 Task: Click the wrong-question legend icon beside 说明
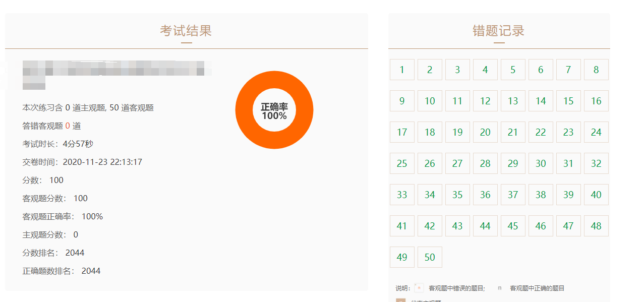pos(419,287)
